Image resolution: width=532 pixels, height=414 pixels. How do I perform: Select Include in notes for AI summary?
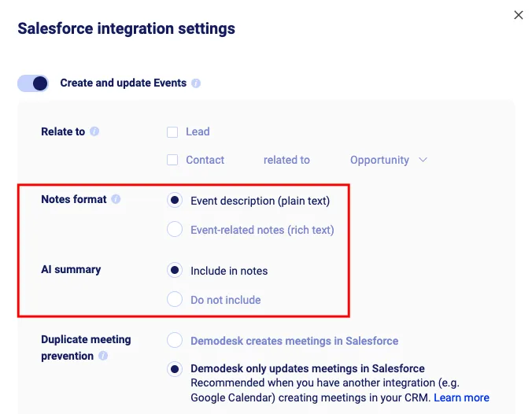(x=175, y=271)
